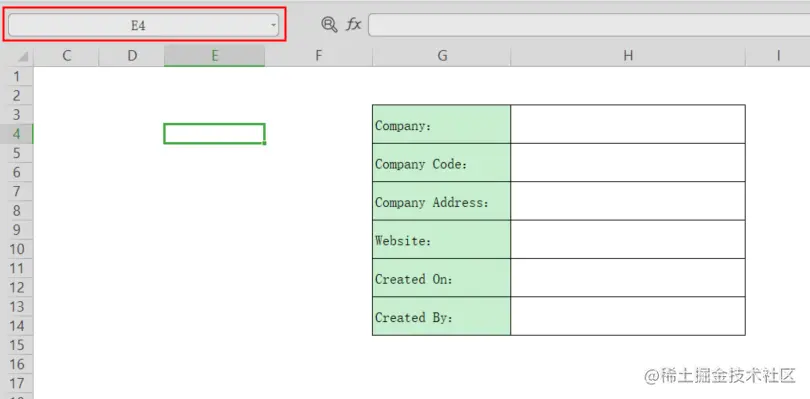Select row 13 header
Image resolution: width=810 pixels, height=399 pixels.
[x=17, y=306]
